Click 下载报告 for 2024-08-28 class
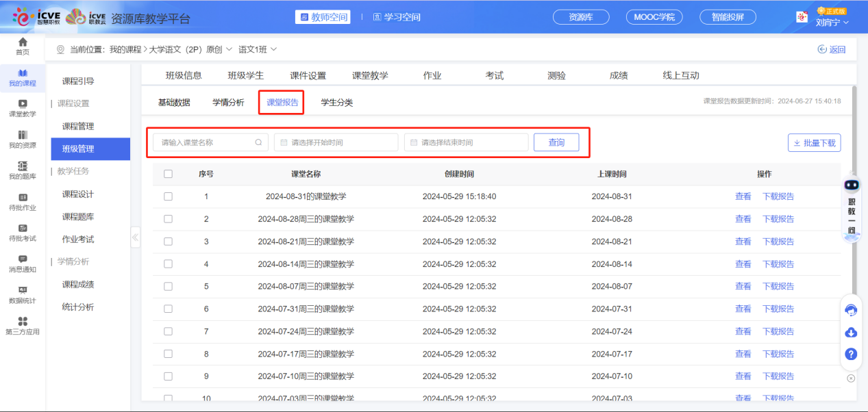This screenshot has width=868, height=412. click(778, 219)
